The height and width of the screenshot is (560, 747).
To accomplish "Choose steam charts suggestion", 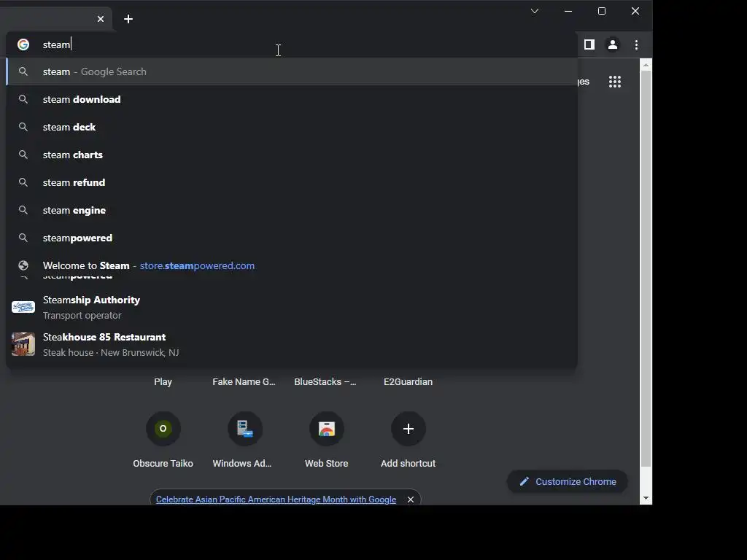I will pyautogui.click(x=292, y=155).
